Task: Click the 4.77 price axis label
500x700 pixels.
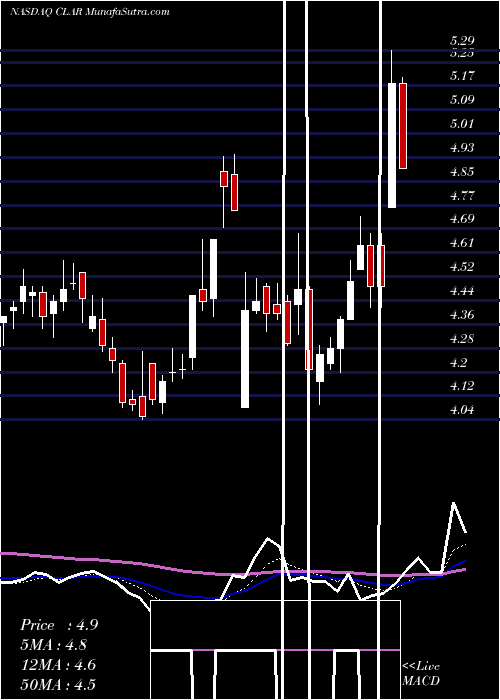Action: tap(462, 196)
